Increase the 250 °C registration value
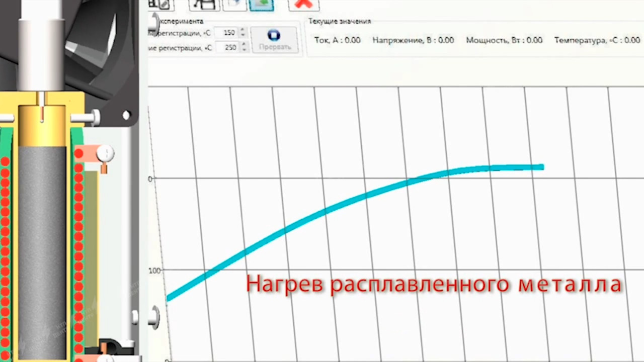Viewport: 644px width, 362px height. point(243,45)
